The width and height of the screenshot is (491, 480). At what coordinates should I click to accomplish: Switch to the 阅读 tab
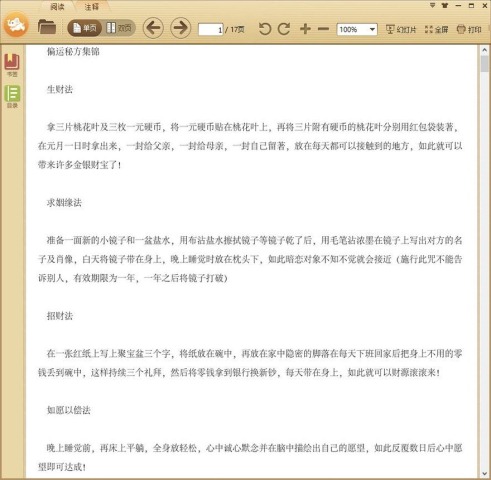click(x=57, y=7)
